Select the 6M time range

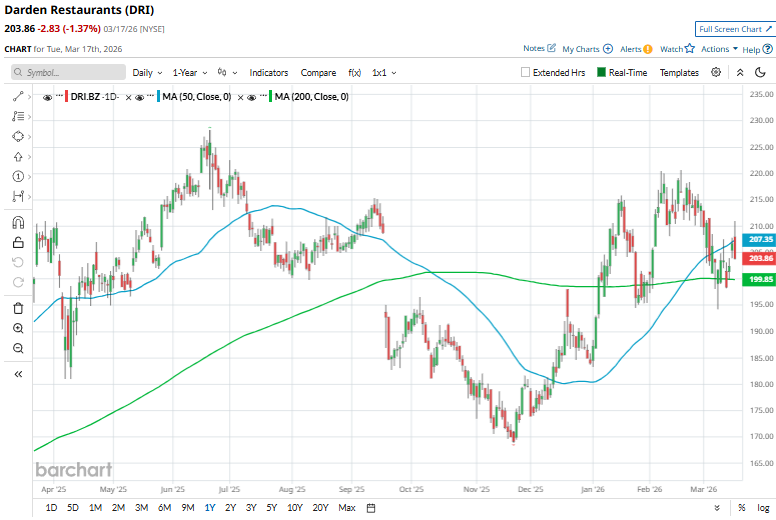[x=164, y=508]
